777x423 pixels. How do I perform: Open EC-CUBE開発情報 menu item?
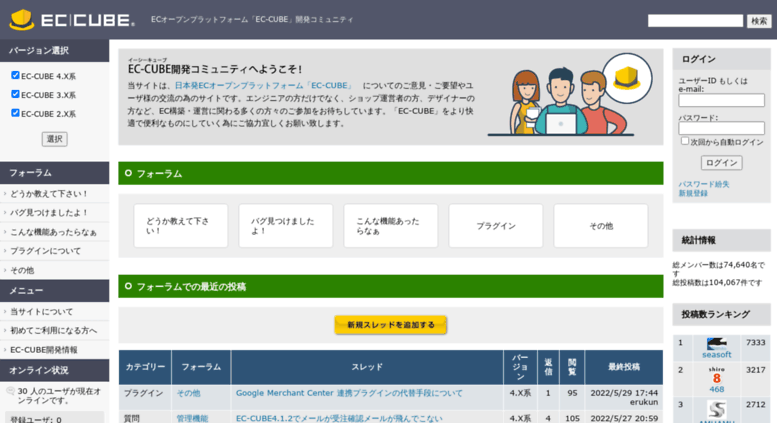55,350
